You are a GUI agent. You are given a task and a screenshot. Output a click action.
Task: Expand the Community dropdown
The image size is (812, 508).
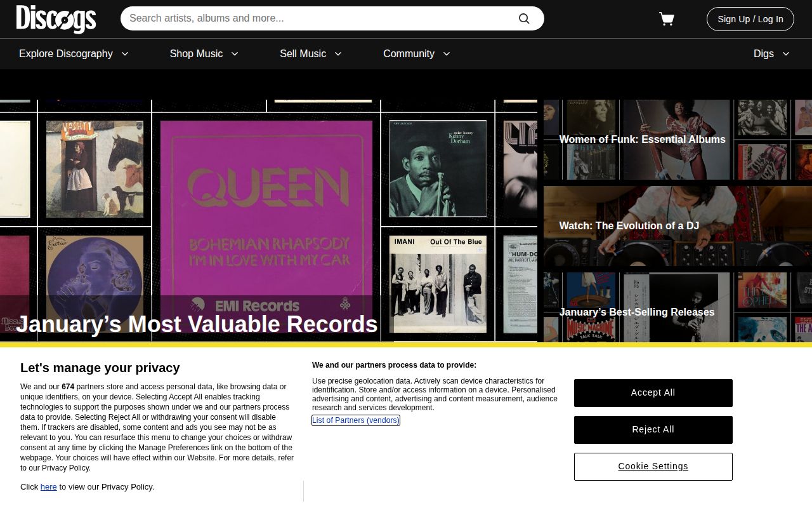[446, 54]
